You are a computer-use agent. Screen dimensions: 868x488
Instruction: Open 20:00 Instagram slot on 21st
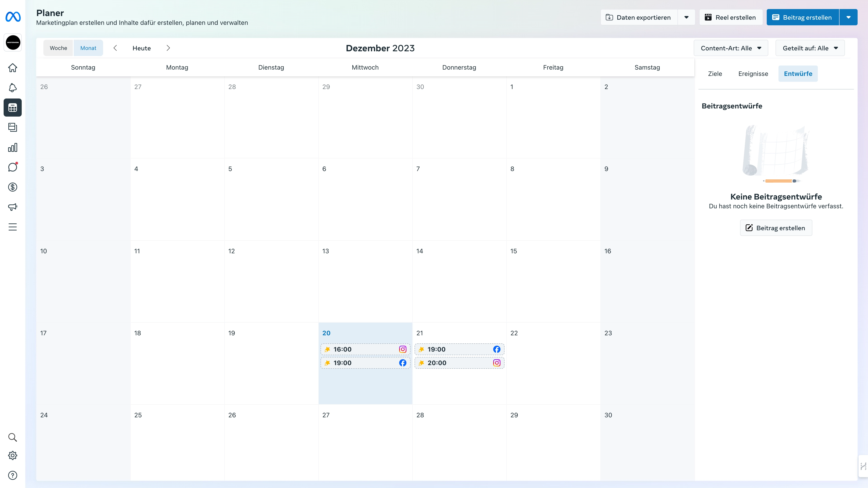(459, 363)
